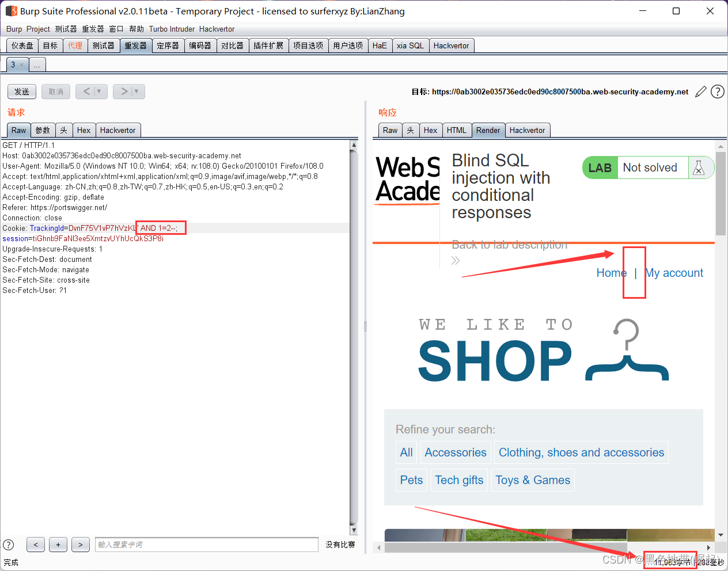Click the 取消 cancel button

coord(56,92)
